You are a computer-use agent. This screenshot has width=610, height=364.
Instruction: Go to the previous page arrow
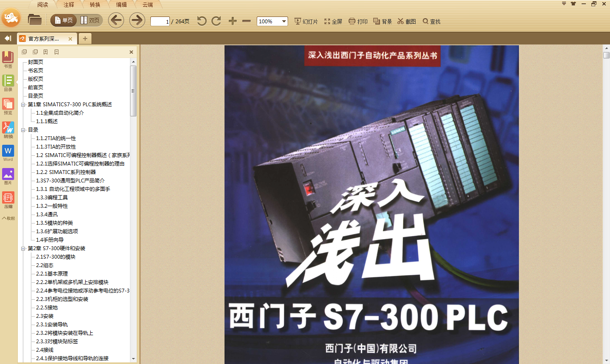[116, 20]
